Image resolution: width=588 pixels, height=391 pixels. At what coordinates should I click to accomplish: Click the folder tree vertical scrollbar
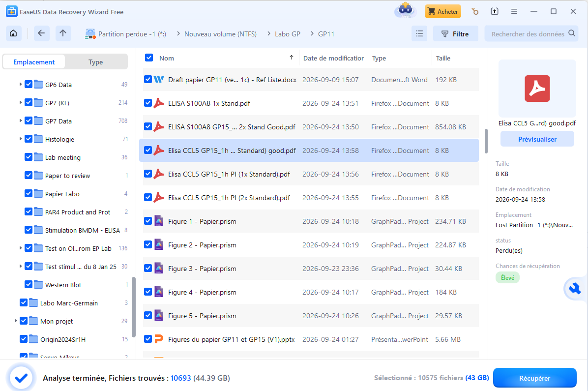click(134, 307)
